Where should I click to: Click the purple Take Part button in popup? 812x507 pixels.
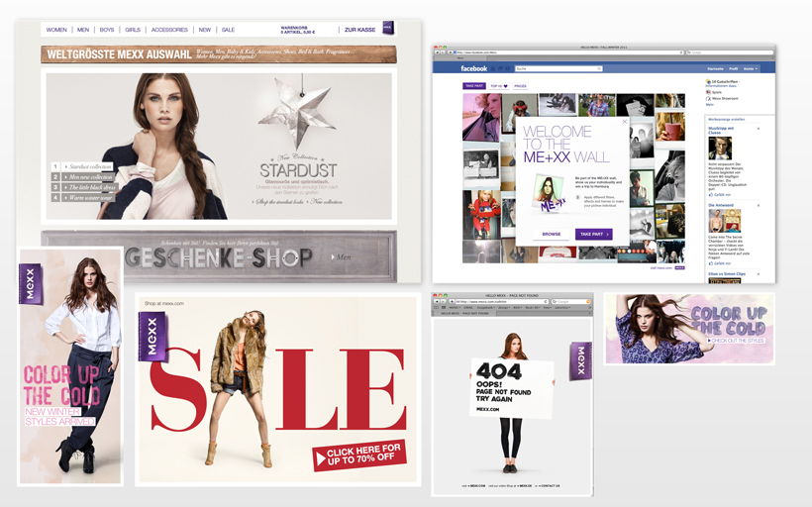pos(593,234)
